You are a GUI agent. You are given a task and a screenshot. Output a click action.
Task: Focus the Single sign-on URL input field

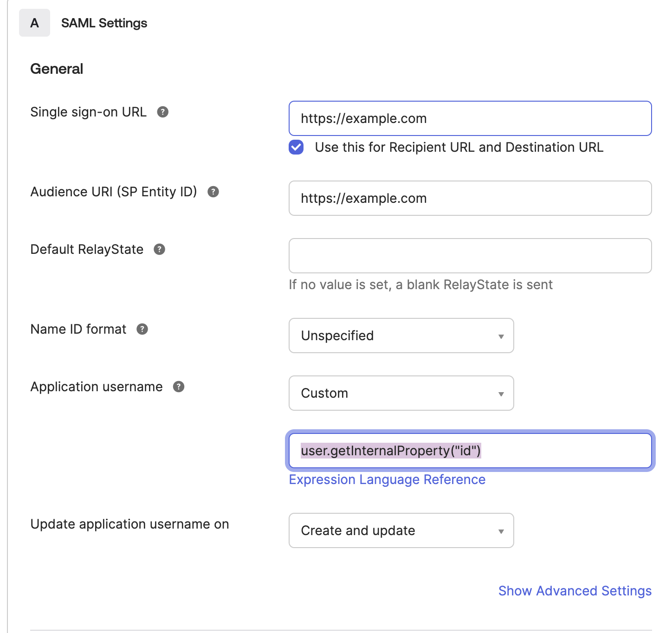tap(470, 118)
